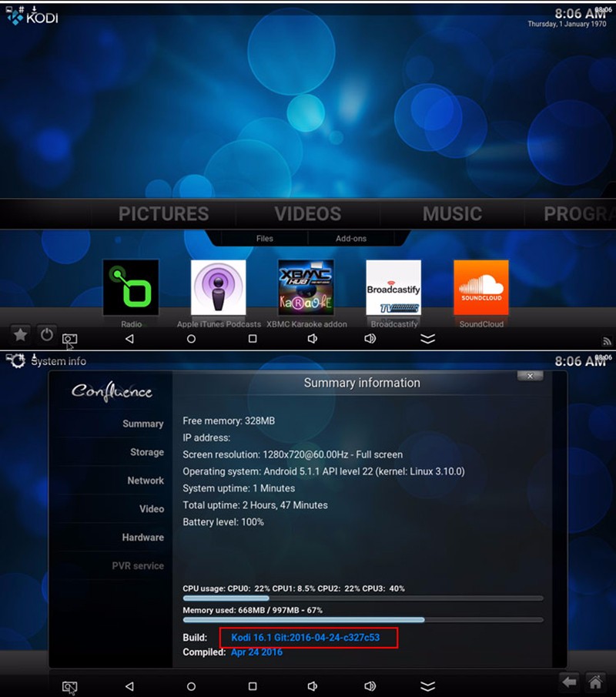Select Network in the System info sidebar
This screenshot has height=697, width=616.
[146, 481]
